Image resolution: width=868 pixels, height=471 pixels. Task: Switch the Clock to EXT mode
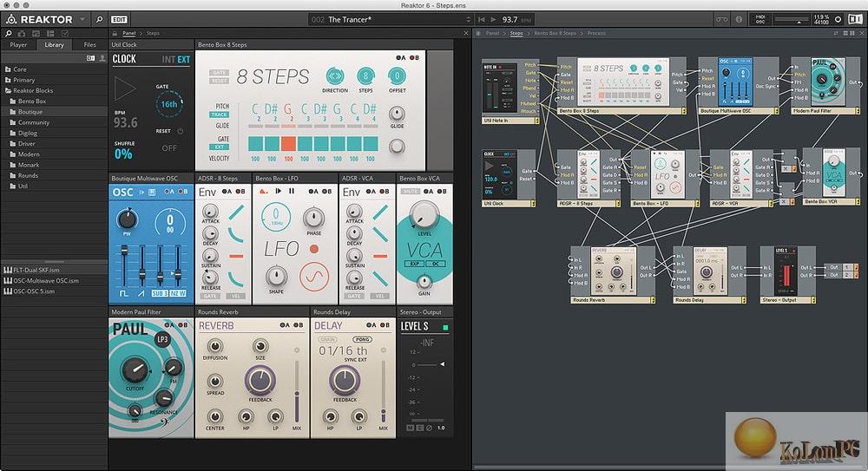184,59
